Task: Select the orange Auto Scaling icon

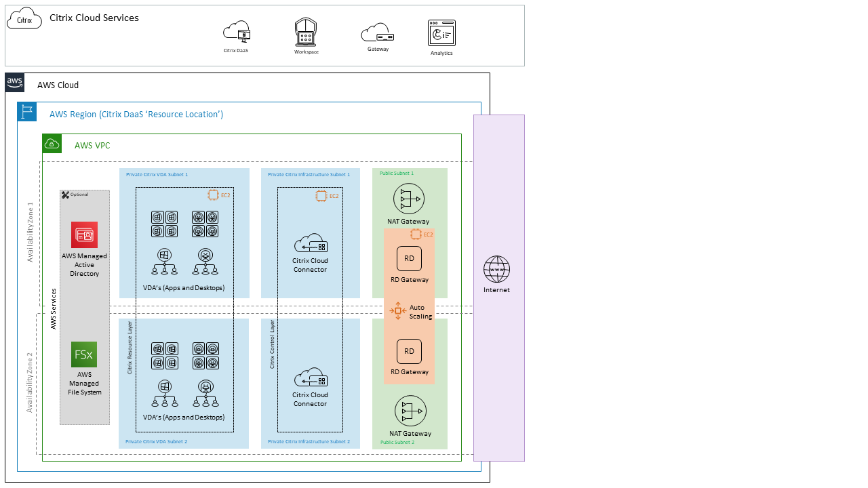Action: (x=397, y=310)
